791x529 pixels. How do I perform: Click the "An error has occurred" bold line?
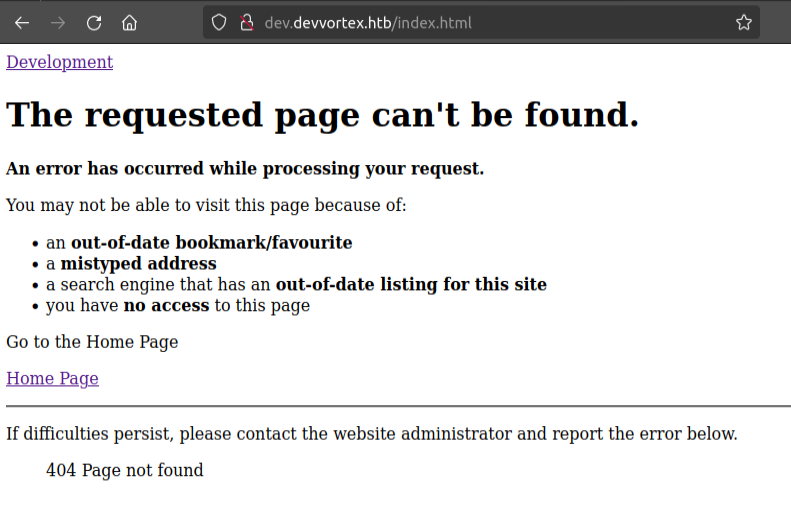(245, 168)
